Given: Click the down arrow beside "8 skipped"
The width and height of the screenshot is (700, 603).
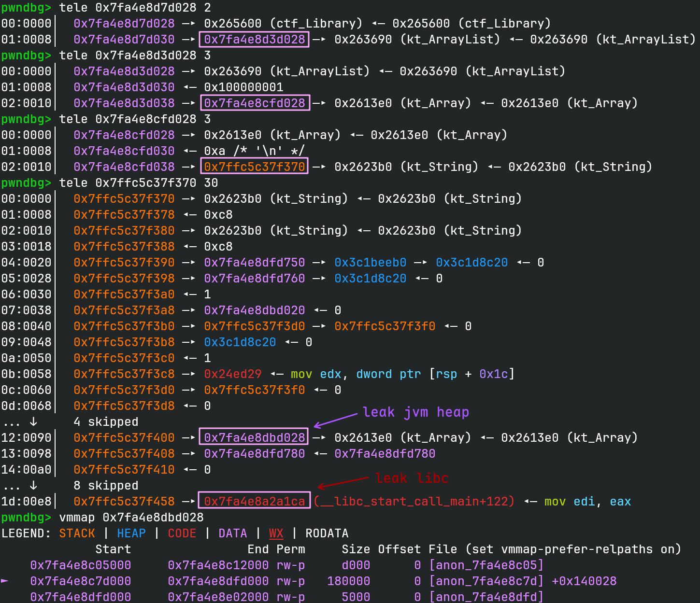Looking at the screenshot, I should tap(33, 485).
